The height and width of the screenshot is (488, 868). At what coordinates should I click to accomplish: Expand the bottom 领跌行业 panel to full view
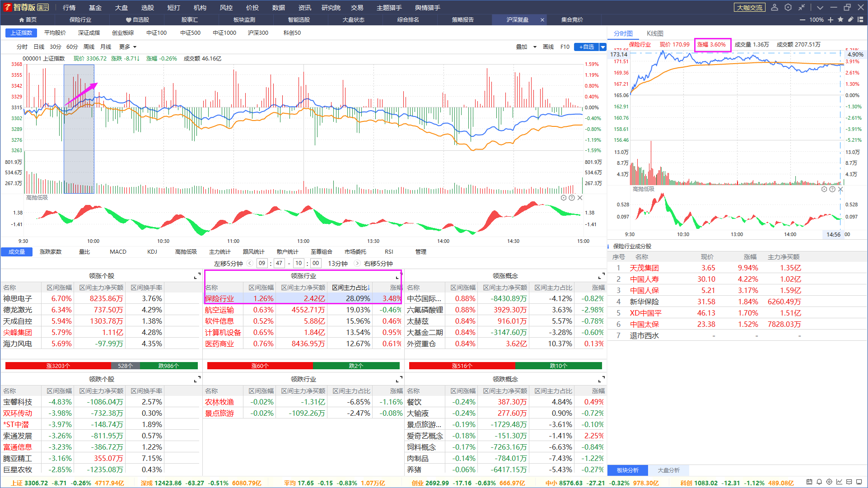399,379
